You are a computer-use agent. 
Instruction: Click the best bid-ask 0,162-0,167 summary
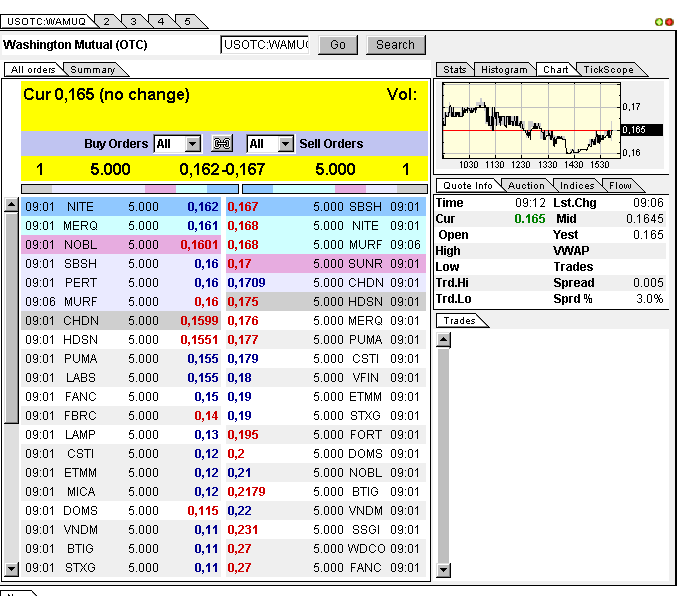222,169
